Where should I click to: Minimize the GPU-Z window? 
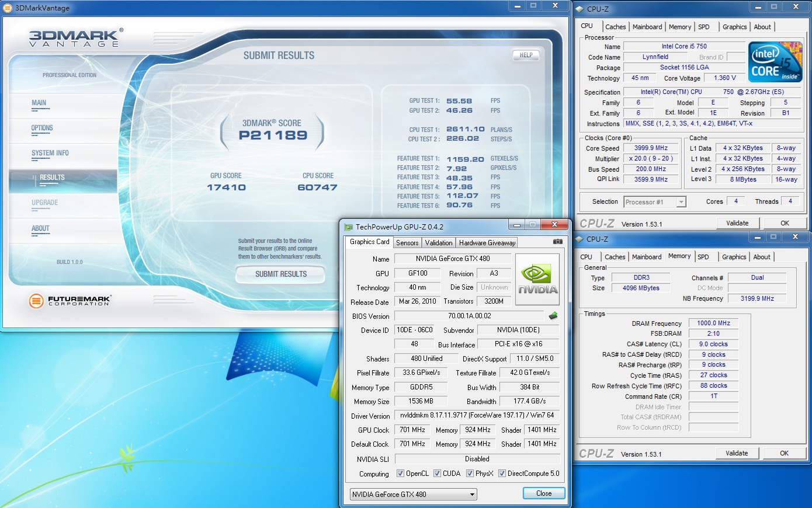(x=516, y=224)
